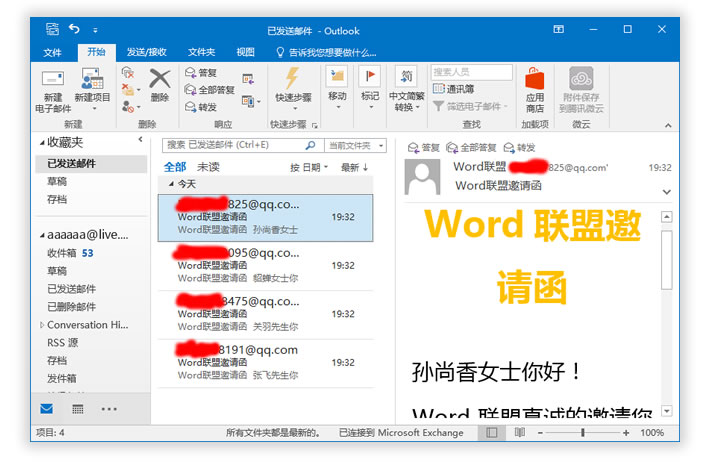Open the New Items (新建项目) button
The width and height of the screenshot is (710, 462).
pos(92,90)
